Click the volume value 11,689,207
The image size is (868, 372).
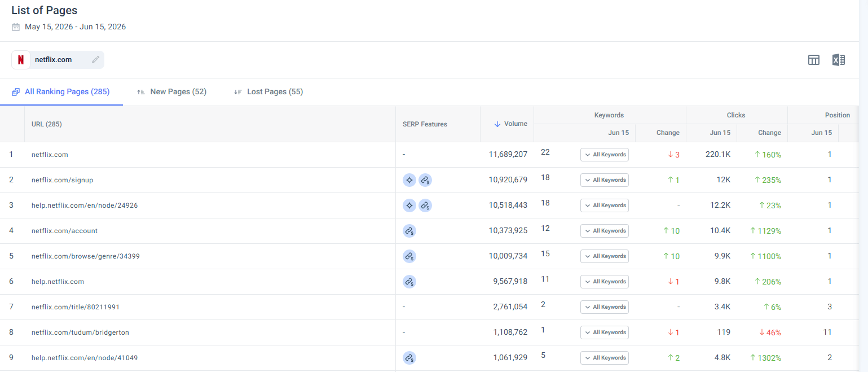point(508,155)
